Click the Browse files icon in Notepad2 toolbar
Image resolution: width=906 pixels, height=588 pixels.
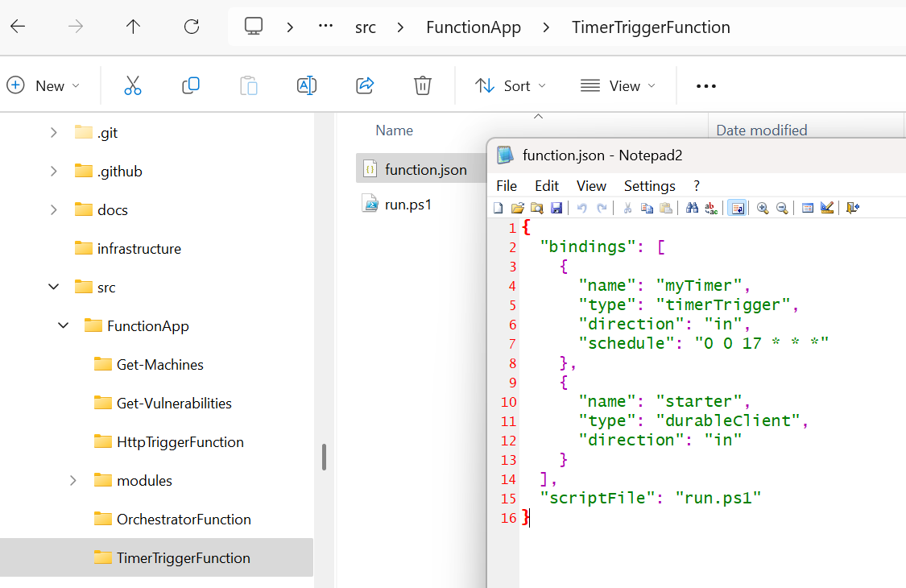coord(537,208)
